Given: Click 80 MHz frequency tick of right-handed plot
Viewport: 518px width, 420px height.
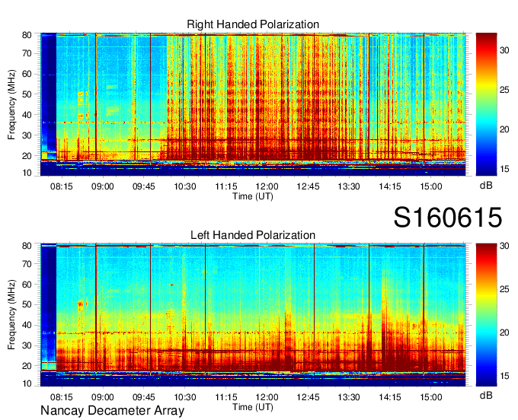Looking at the screenshot, I should tap(27, 35).
